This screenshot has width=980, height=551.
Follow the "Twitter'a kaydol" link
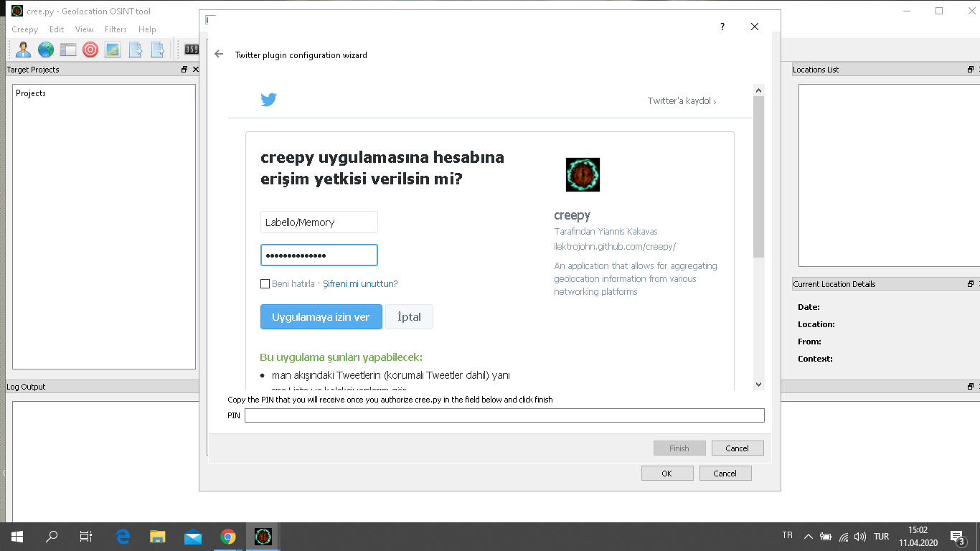click(682, 101)
